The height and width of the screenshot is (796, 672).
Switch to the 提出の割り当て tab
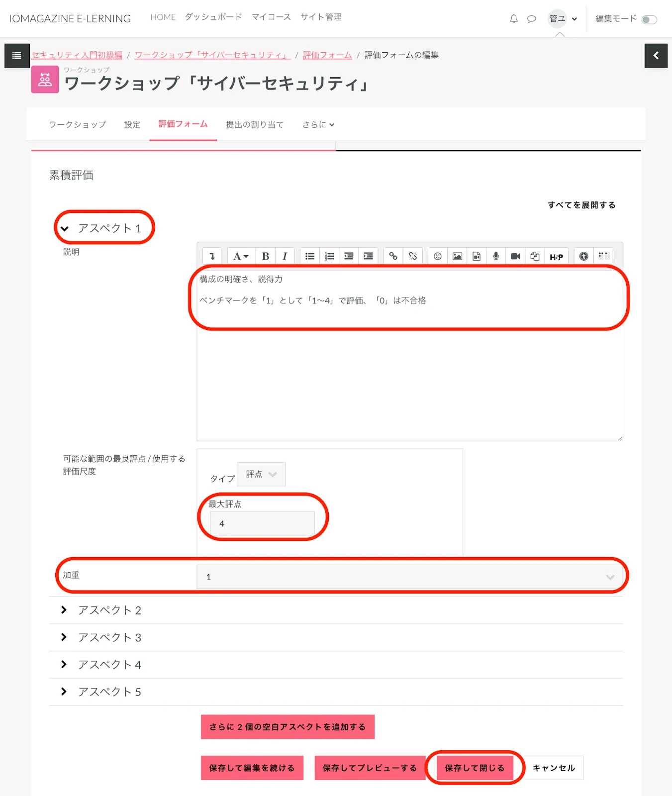(x=254, y=125)
